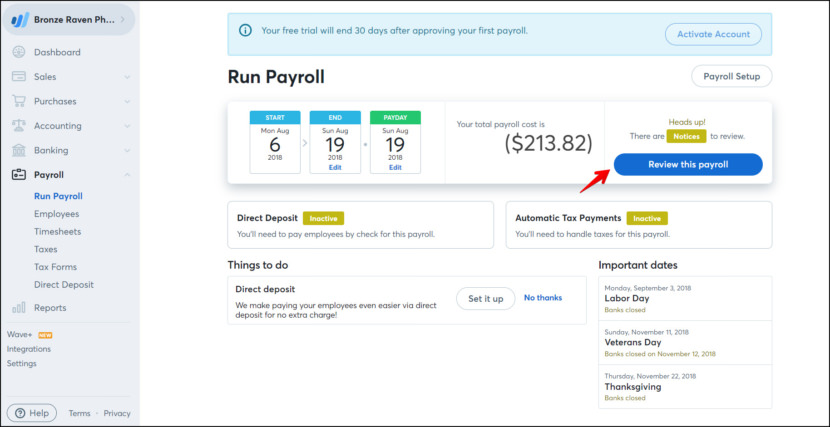Viewport: 830px width, 427px height.
Task: Click the Automatic Tax Payments Inactive badge
Action: [x=647, y=218]
